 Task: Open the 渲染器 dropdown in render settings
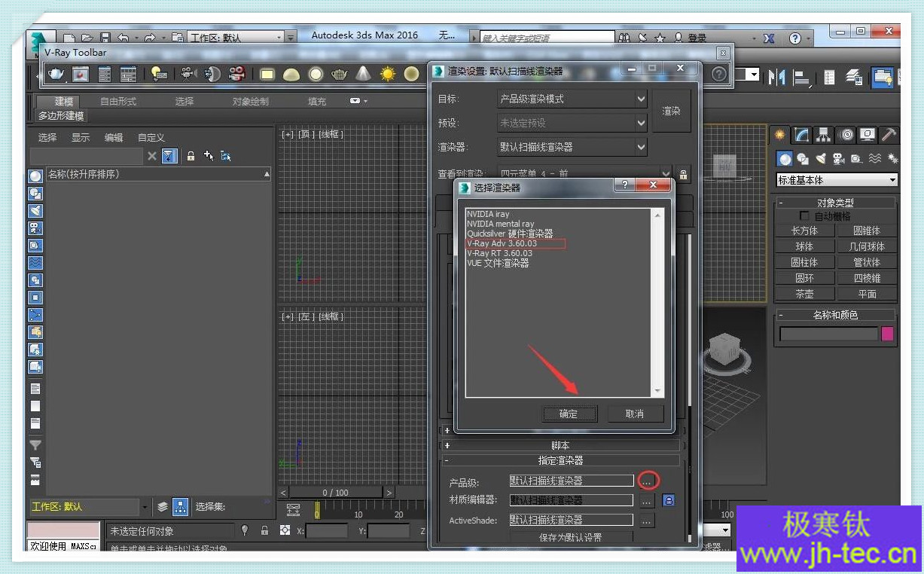[572, 147]
